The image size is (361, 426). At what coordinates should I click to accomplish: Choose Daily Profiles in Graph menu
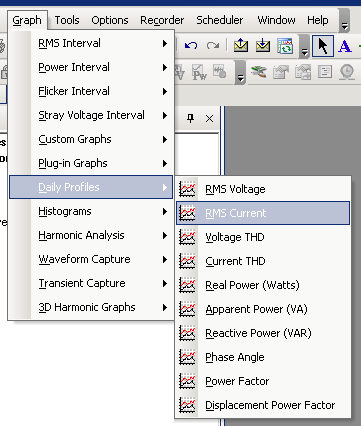[x=91, y=187]
